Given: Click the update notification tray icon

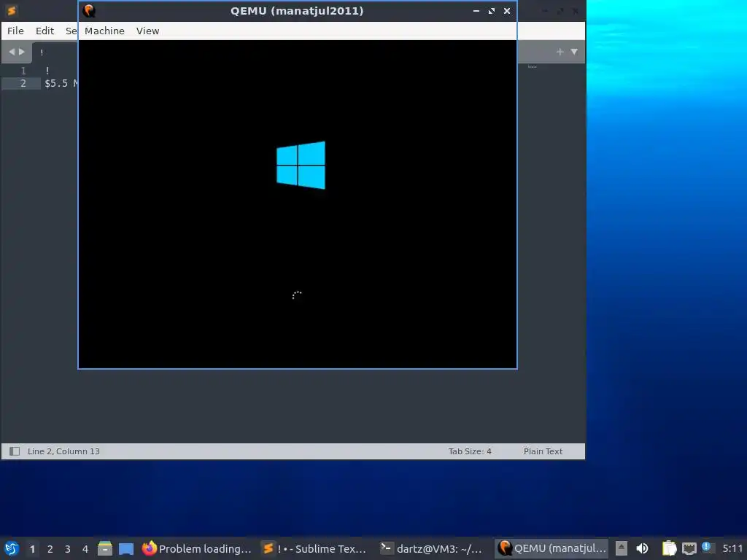Looking at the screenshot, I should (x=706, y=547).
